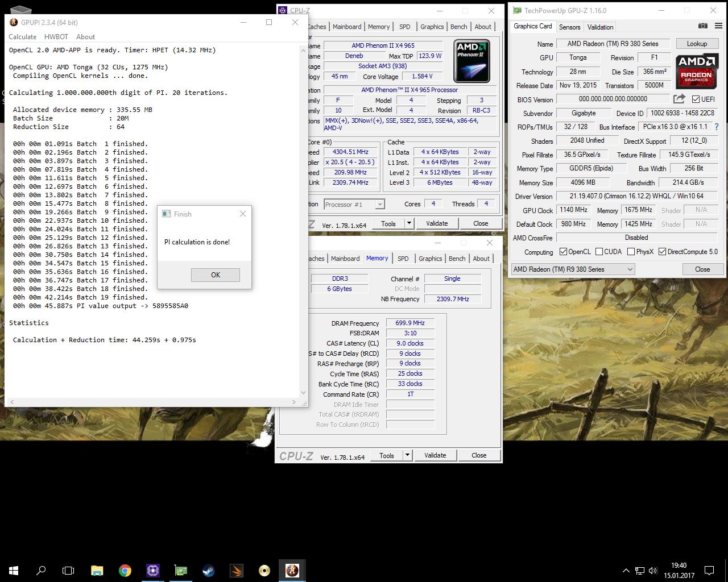This screenshot has height=582, width=728.
Task: Click the Bus Interface question mark icon
Action: pos(717,127)
